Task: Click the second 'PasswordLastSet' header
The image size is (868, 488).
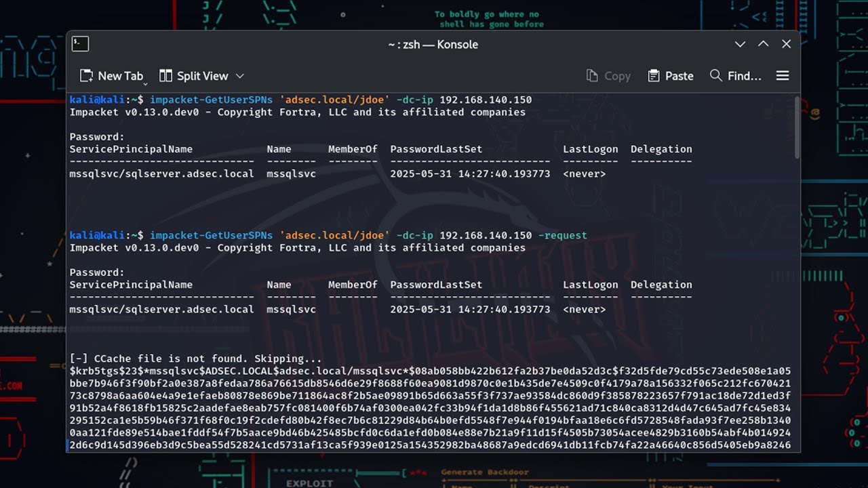Action: pos(436,285)
